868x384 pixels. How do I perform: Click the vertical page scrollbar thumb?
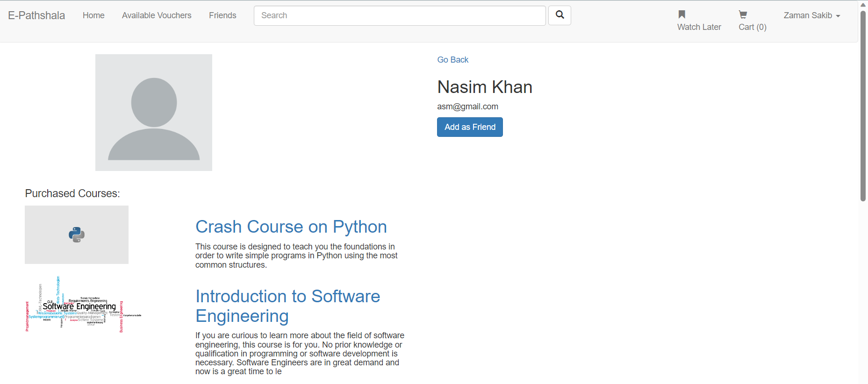863,105
